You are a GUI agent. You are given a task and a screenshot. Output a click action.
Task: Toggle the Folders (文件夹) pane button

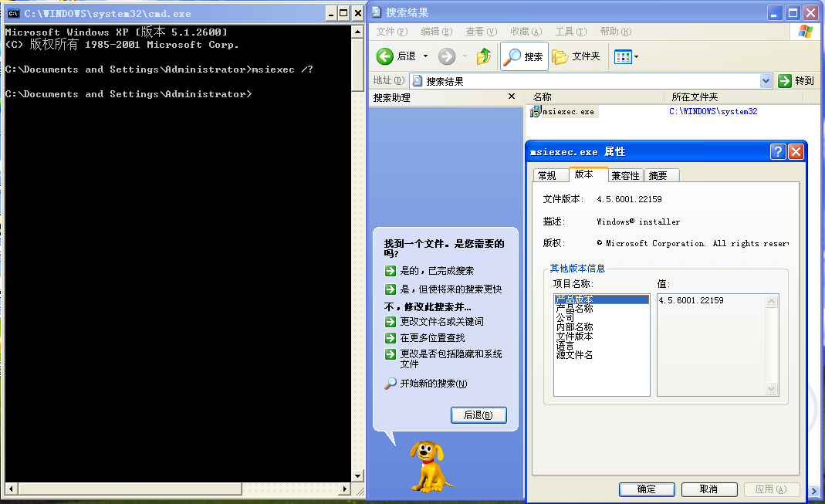click(x=576, y=56)
